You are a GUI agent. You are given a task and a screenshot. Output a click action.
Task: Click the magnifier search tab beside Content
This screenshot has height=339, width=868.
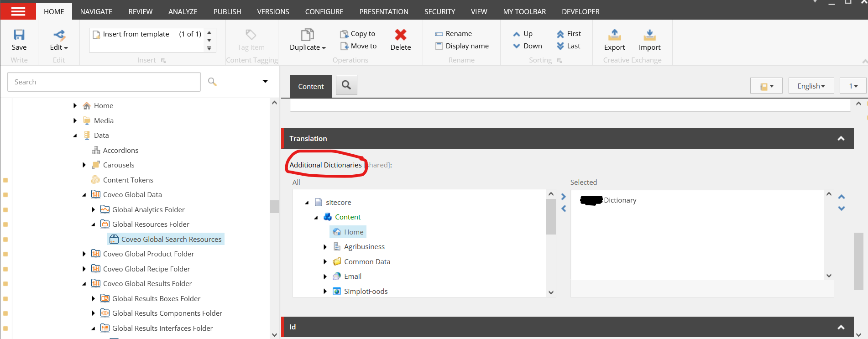(346, 85)
